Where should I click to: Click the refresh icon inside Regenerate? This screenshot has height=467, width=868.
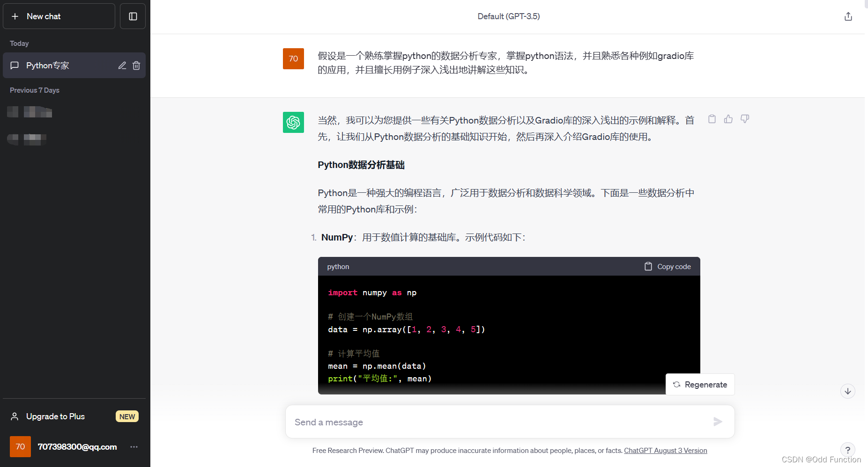676,385
